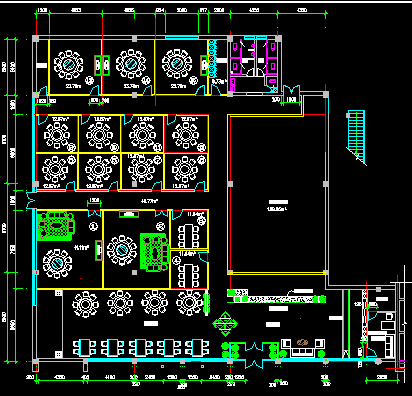
Task: Select the cyan staircase symbol
Action: [x=356, y=136]
